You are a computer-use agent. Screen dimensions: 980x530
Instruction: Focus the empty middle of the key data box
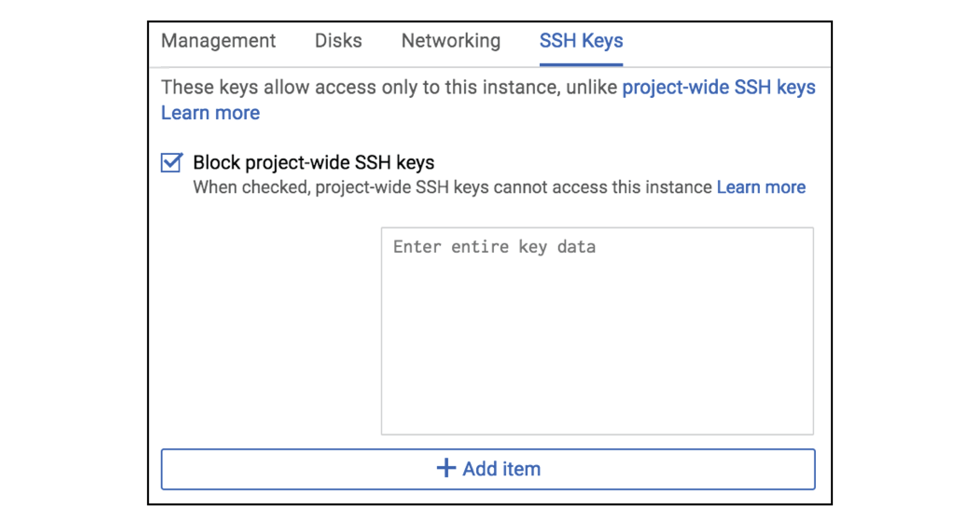(597, 340)
